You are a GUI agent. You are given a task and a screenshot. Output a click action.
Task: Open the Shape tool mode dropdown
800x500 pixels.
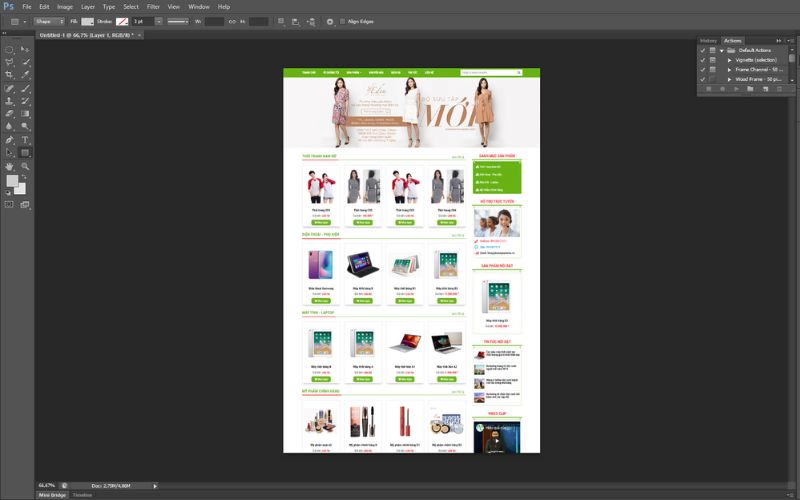(x=48, y=21)
